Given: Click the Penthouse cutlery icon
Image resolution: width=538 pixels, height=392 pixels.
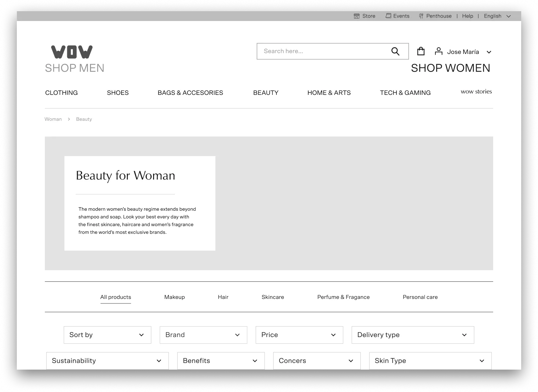Looking at the screenshot, I should click(421, 16).
